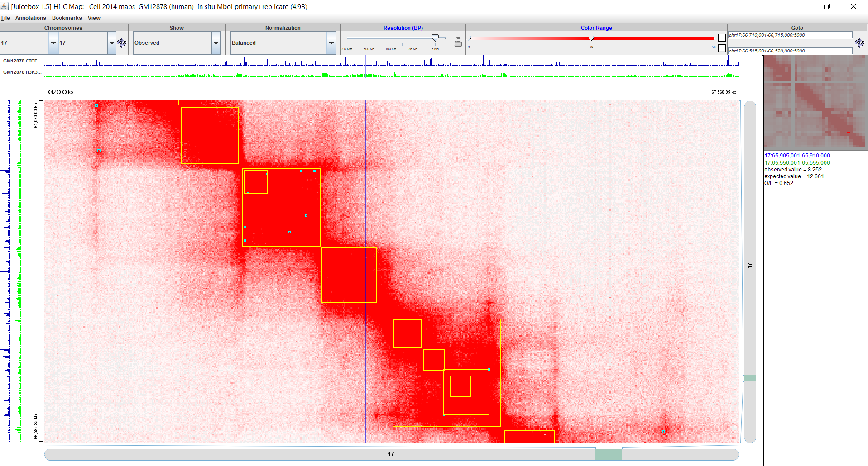The image size is (868, 466).
Task: Click the color range minimum handle at 0
Action: click(470, 38)
